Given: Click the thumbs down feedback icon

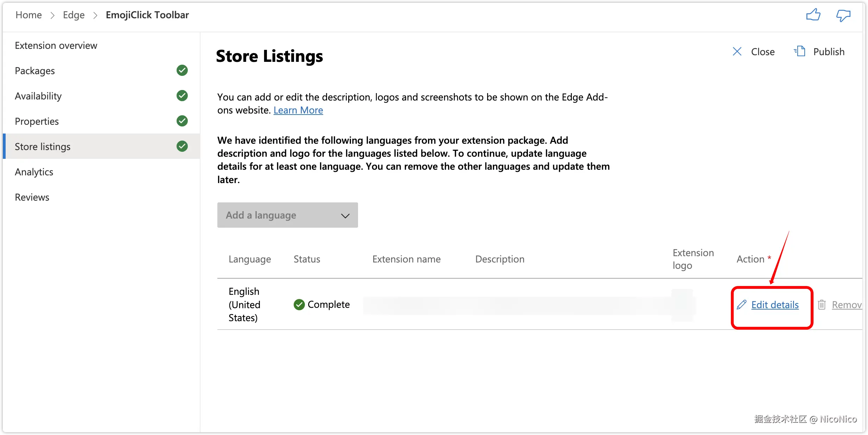Looking at the screenshot, I should (843, 15).
